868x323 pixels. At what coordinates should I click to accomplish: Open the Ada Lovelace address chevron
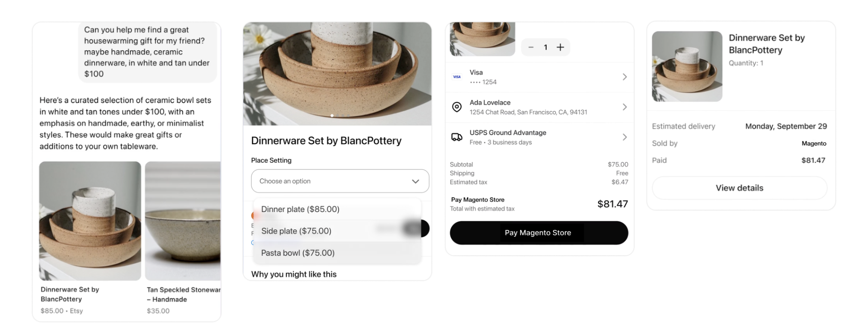624,107
